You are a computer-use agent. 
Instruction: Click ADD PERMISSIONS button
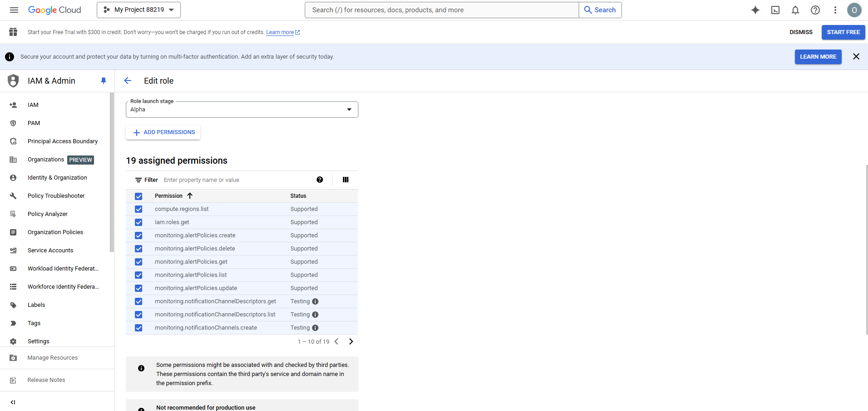pyautogui.click(x=163, y=132)
